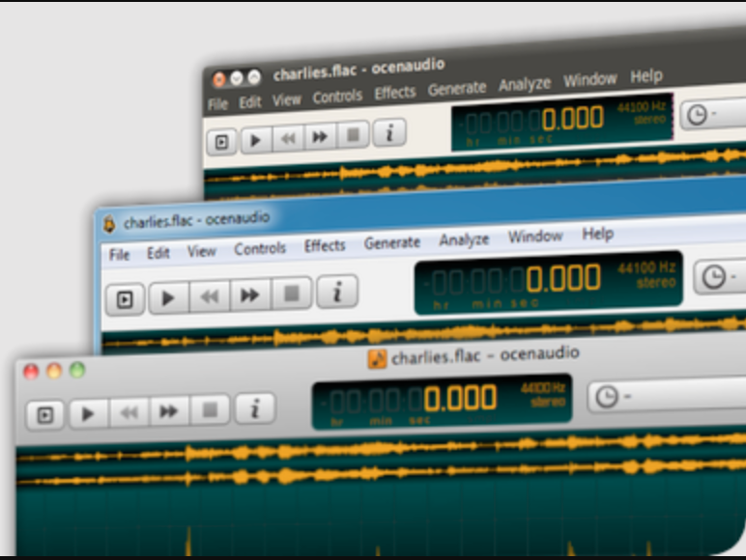This screenshot has width=746, height=560.
Task: Open Controls menu in Ubuntu ocenaudio window
Action: [x=337, y=97]
